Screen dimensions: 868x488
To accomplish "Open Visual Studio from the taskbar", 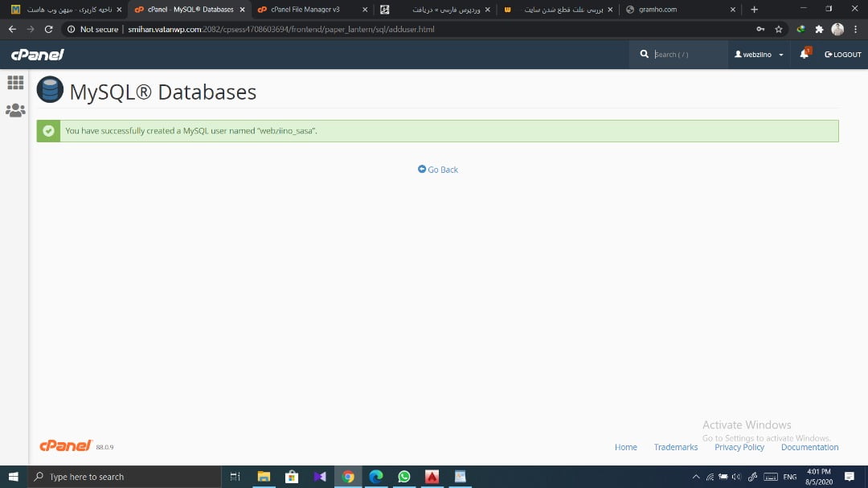I will click(x=320, y=477).
